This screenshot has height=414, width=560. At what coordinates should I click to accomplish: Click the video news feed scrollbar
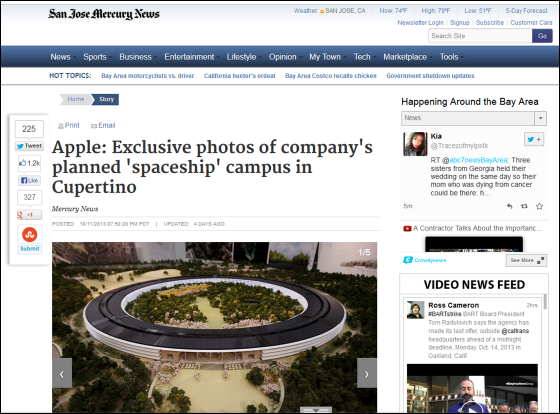pyautogui.click(x=545, y=301)
